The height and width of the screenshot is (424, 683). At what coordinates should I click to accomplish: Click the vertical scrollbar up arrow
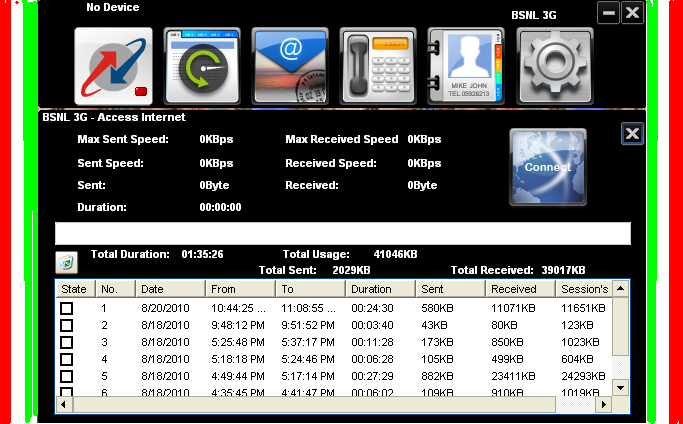coord(621,288)
